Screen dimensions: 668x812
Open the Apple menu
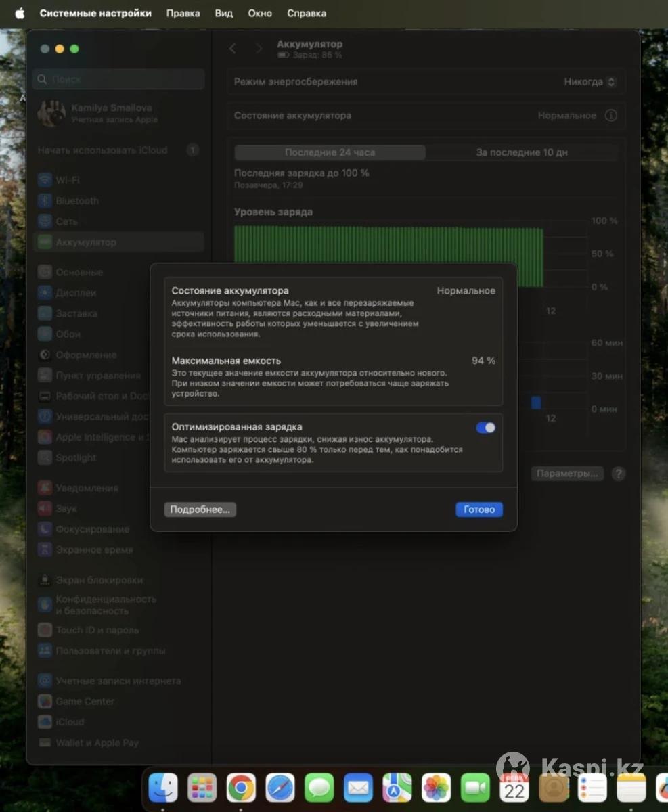pos(20,13)
